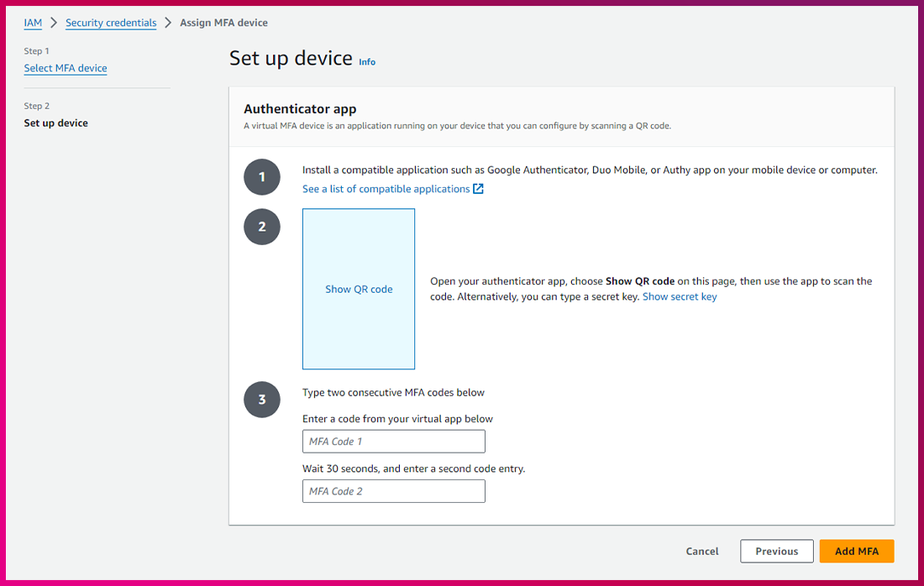Focus the MFA Code 2 field
Viewport: 924px width, 586px height.
[x=393, y=491]
